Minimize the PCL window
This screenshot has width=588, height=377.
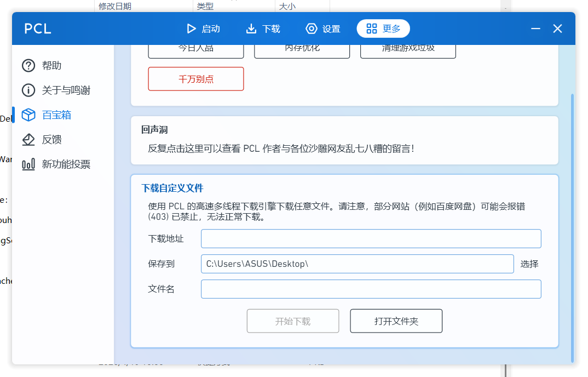tap(535, 28)
